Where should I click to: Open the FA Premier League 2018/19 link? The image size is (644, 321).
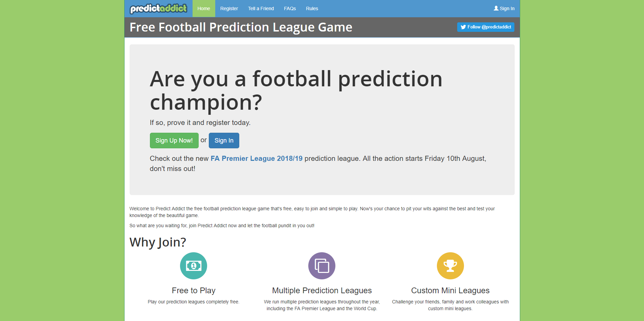257,158
